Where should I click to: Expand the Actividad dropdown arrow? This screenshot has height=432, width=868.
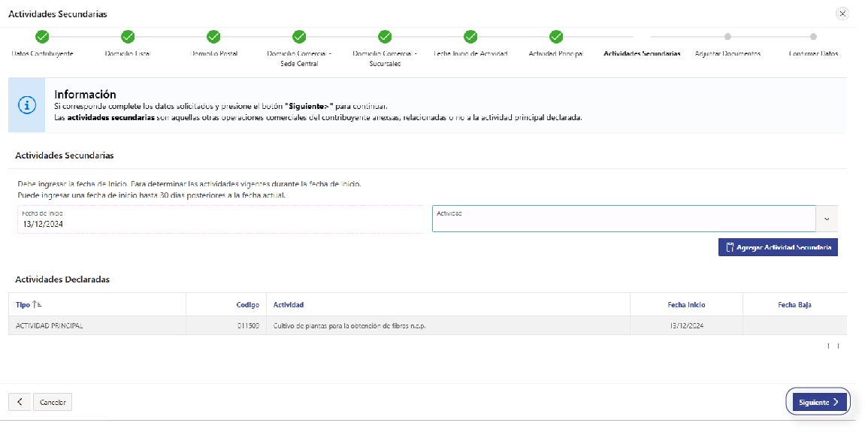827,219
